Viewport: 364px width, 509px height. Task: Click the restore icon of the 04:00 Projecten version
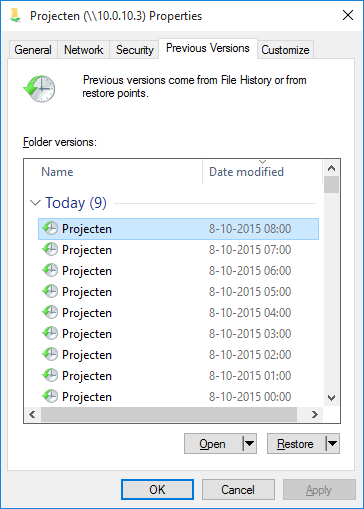(50, 312)
